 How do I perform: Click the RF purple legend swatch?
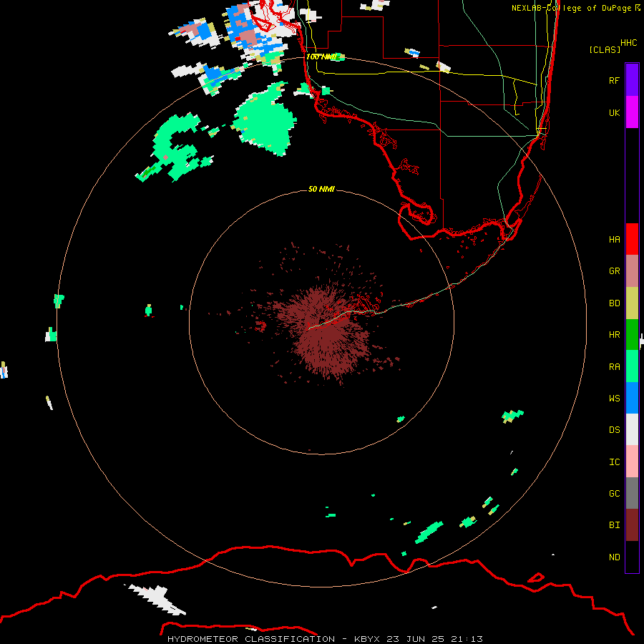click(x=632, y=80)
